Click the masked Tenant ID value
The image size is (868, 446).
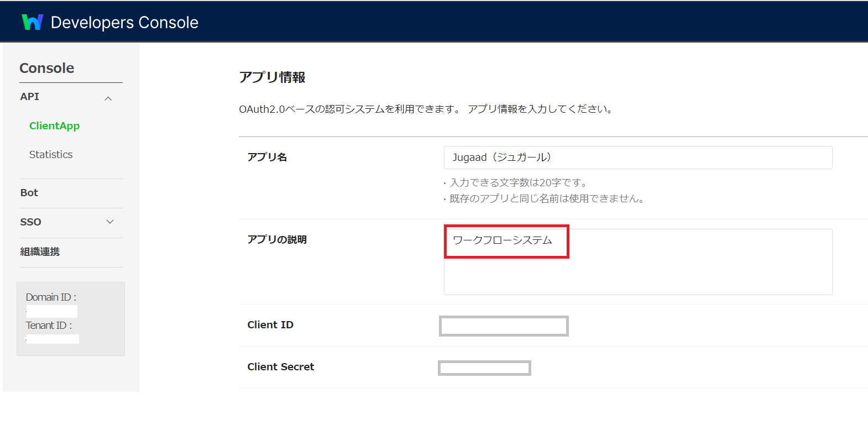click(53, 339)
